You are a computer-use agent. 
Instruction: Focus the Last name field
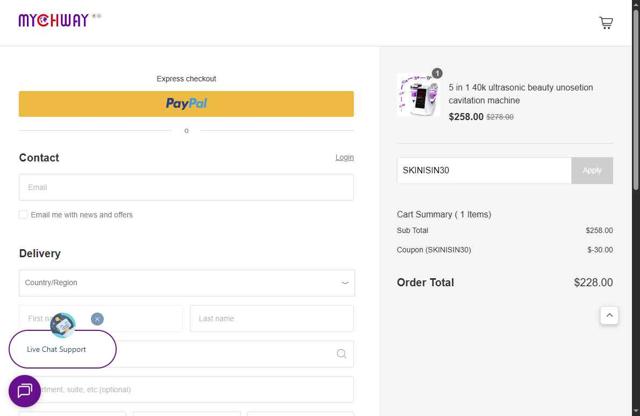point(272,318)
